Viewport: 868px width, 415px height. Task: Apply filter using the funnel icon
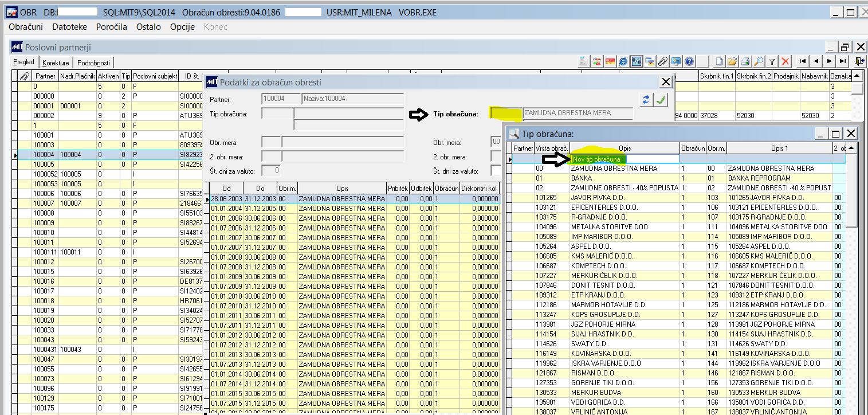(772, 61)
